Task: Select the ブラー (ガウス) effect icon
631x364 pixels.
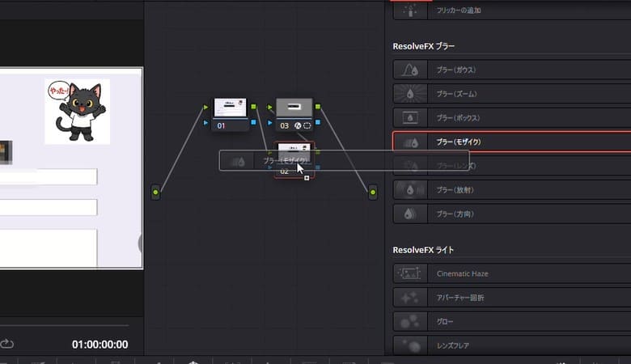Action: pos(410,70)
